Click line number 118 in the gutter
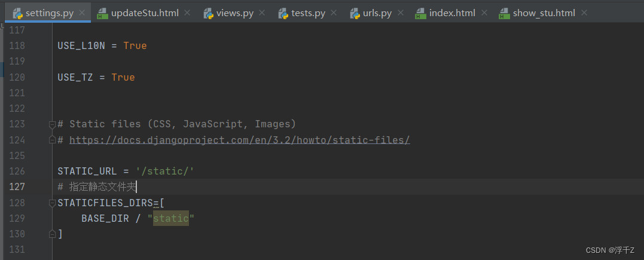 tap(17, 45)
